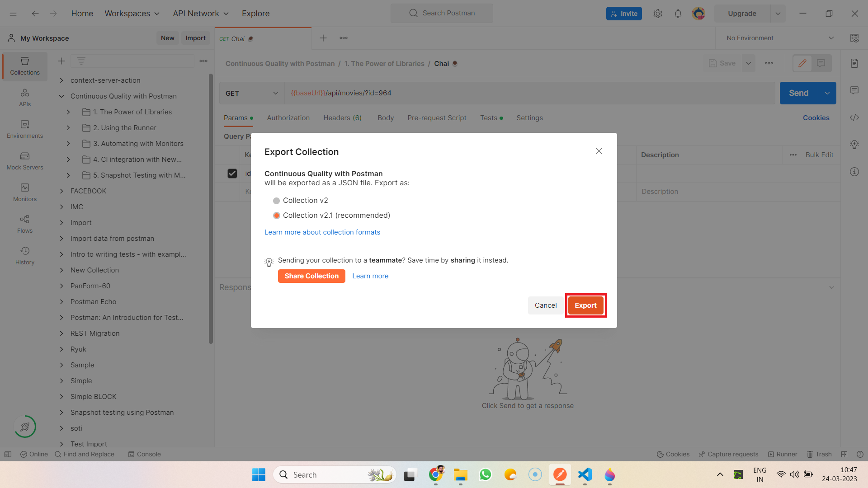Switch to the Pre-request Script tab
Viewport: 868px width, 488px height.
(437, 118)
